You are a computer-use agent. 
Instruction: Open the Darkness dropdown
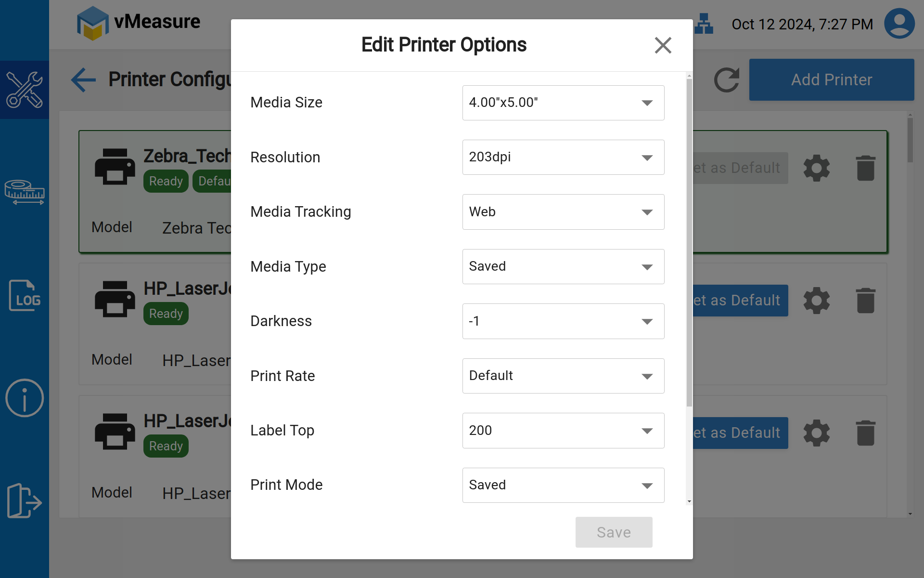click(x=563, y=321)
